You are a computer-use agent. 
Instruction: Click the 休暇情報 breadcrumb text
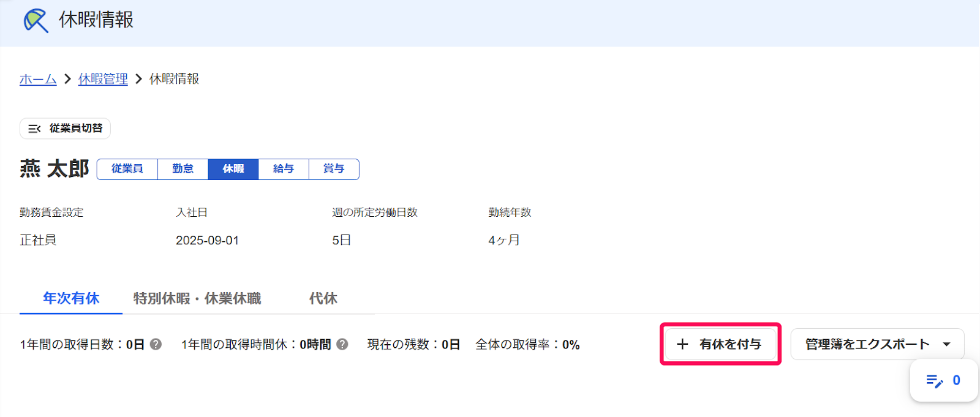click(174, 79)
